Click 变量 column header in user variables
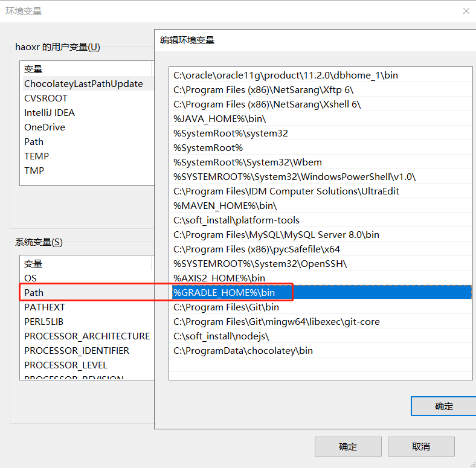476x468 pixels. pos(86,69)
